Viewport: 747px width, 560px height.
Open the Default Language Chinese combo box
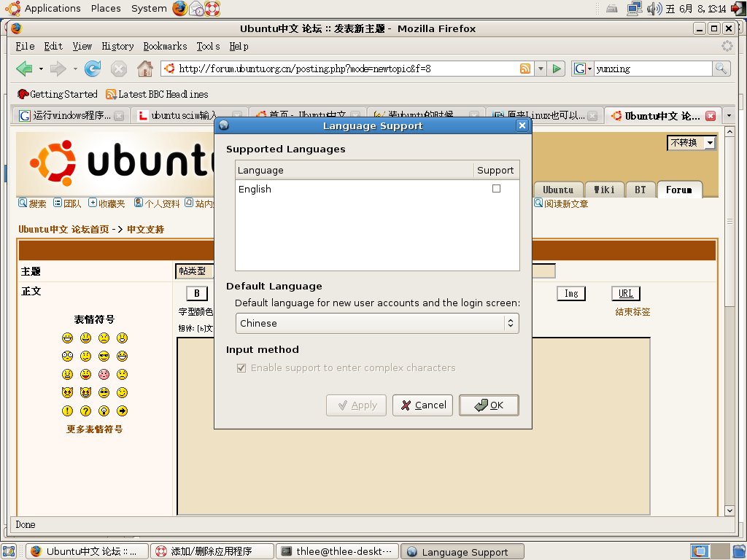pos(377,323)
